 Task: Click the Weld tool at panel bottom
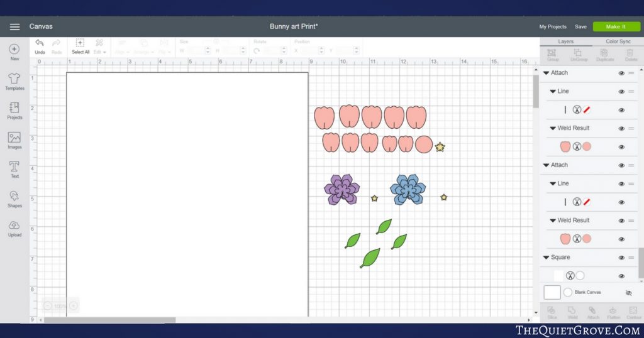(x=572, y=313)
